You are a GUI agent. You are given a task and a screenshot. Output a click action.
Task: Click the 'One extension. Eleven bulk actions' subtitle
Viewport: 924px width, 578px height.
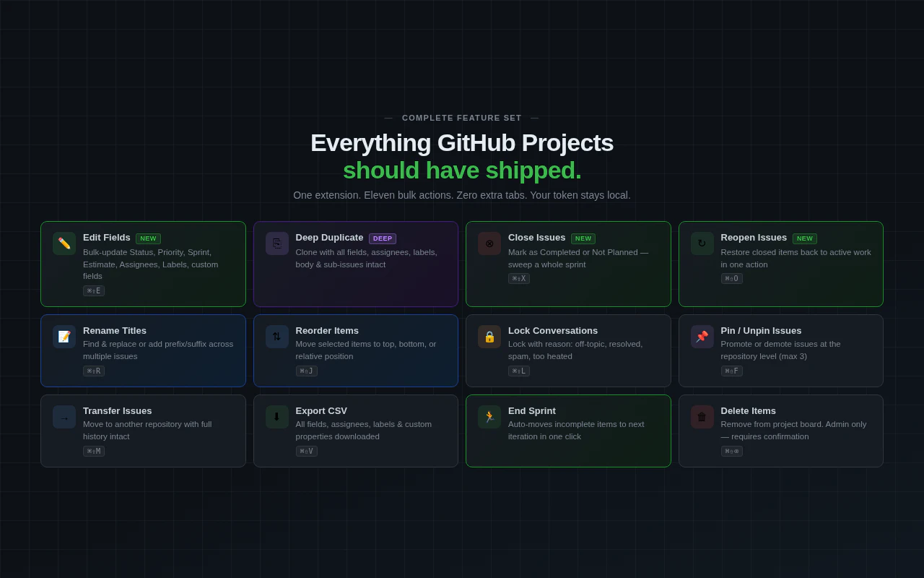[x=462, y=195]
